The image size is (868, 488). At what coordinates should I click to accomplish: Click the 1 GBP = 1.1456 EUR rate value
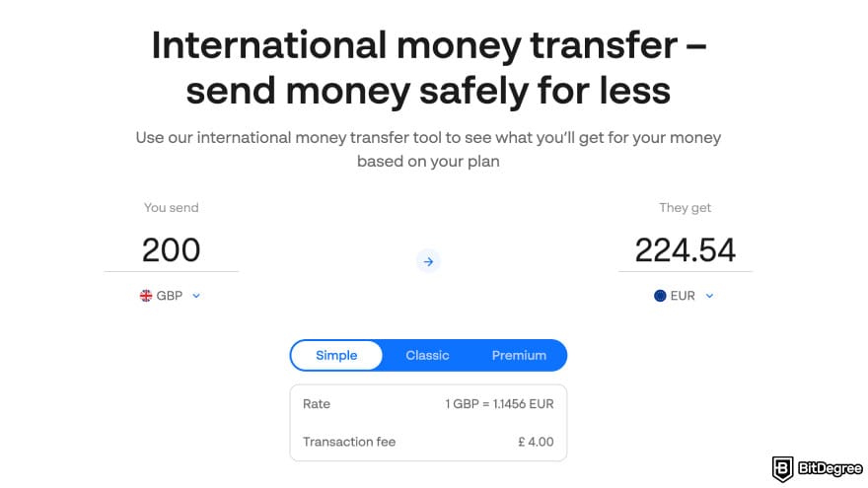pos(499,404)
